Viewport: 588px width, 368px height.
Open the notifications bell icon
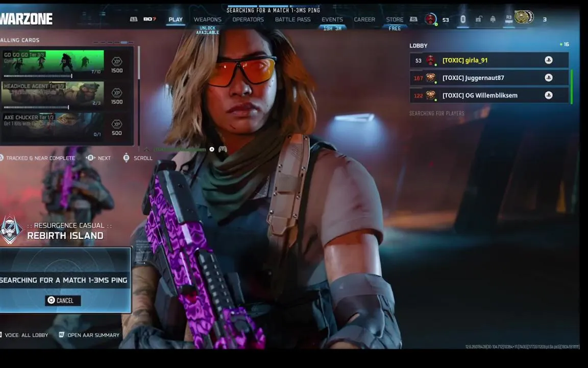pyautogui.click(x=493, y=19)
